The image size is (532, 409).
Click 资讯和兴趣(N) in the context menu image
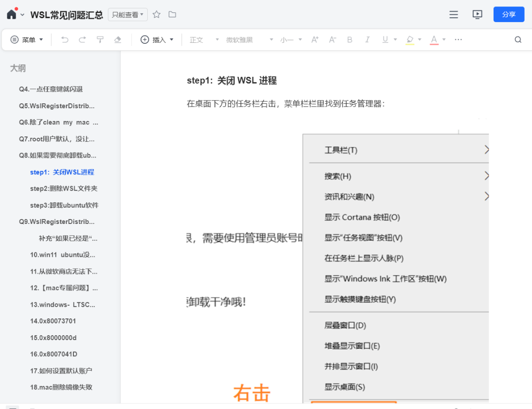click(x=349, y=197)
